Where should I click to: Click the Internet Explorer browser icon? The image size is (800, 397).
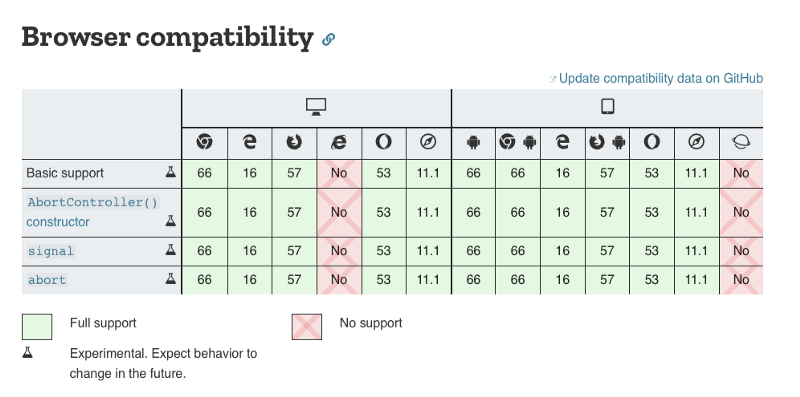[339, 142]
